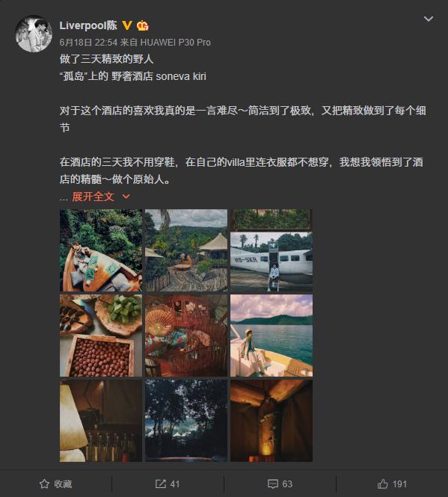Open post options chevron at top right
Image resolution: width=448 pixels, height=497 pixels.
tap(429, 19)
